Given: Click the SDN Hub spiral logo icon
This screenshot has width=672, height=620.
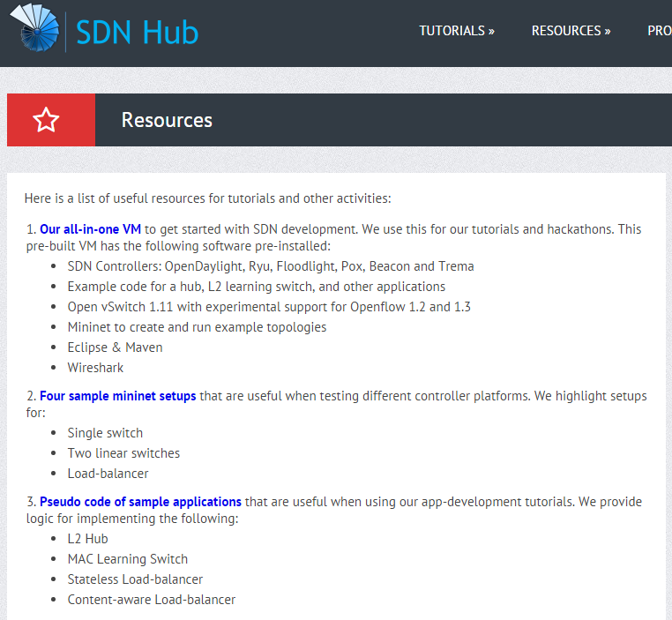Looking at the screenshot, I should pos(35,28).
